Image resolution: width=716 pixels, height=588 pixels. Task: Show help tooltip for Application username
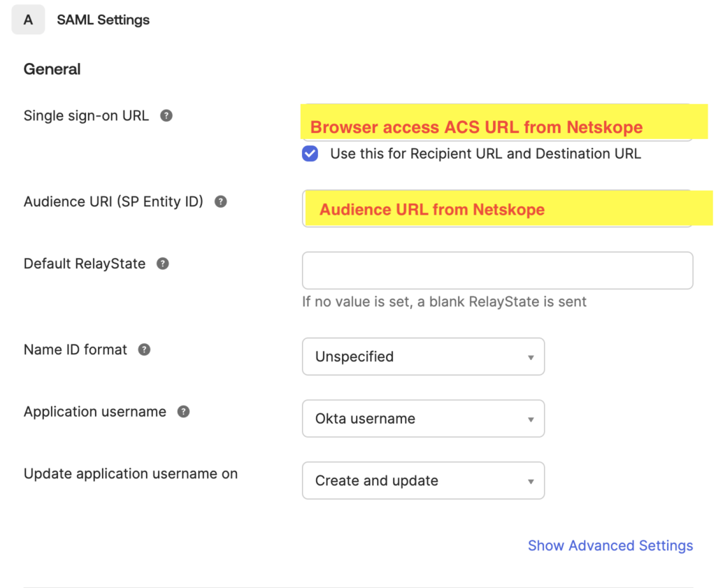point(184,412)
